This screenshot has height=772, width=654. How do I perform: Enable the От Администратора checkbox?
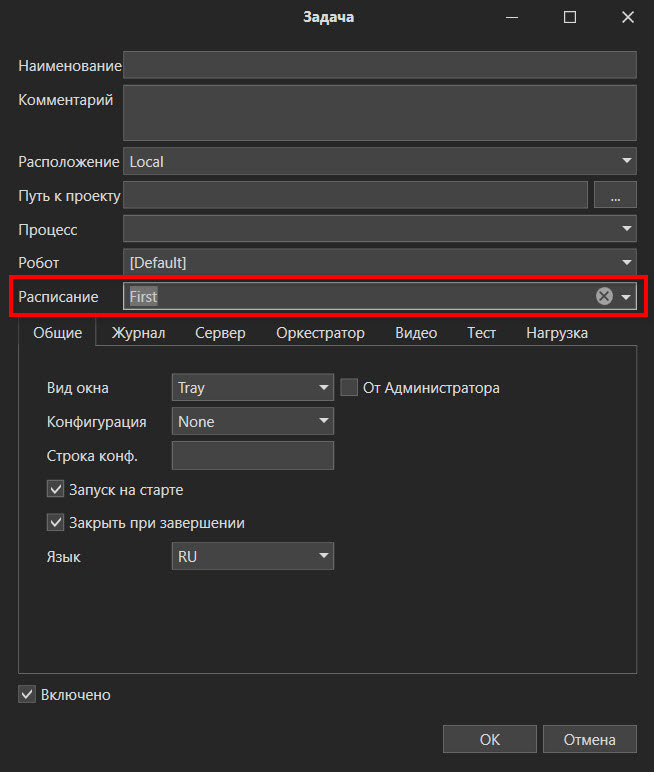(349, 387)
